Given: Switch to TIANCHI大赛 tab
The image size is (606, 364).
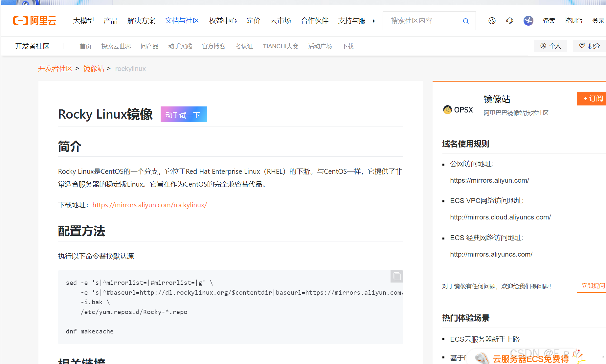Looking at the screenshot, I should tap(281, 46).
